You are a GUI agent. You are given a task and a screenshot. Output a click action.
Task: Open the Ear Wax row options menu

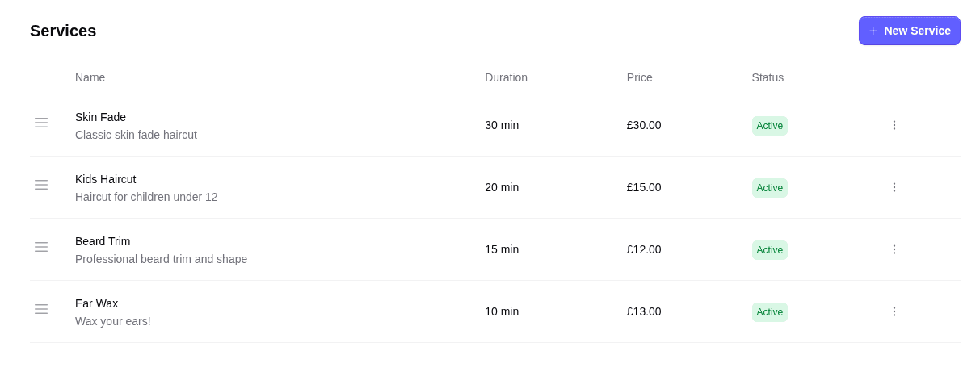pos(894,311)
